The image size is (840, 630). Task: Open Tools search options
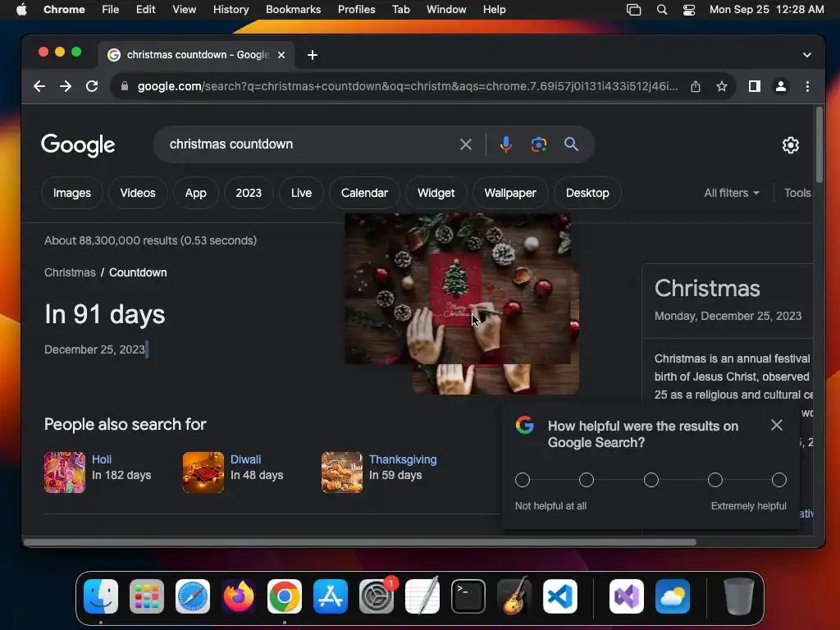pyautogui.click(x=797, y=193)
